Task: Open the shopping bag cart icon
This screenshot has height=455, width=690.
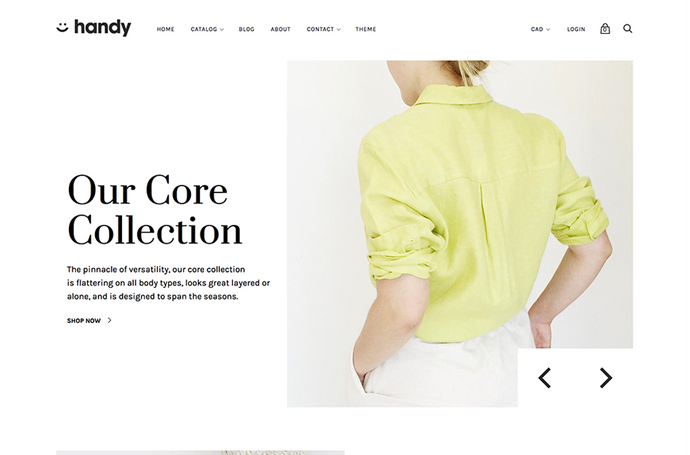Action: pos(605,29)
